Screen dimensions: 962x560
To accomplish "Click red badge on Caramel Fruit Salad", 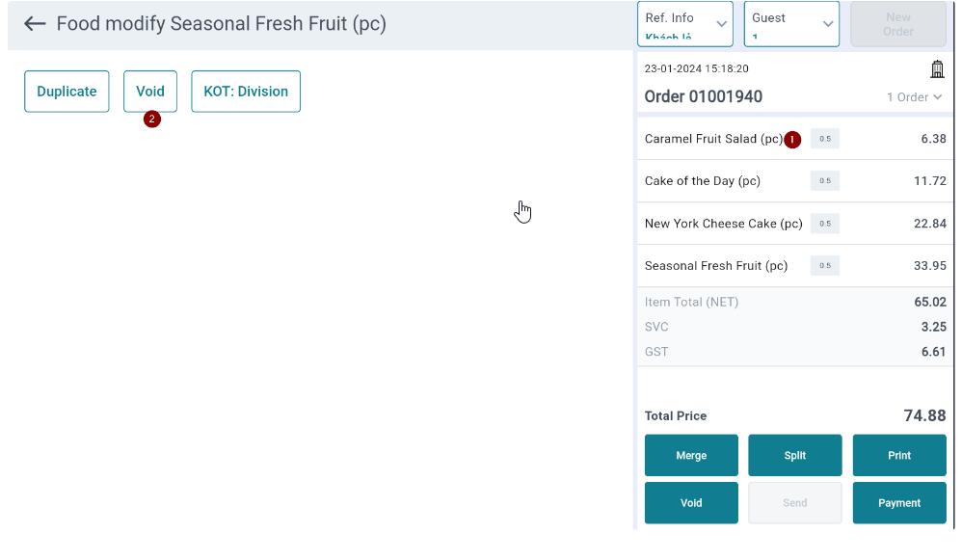I will click(792, 139).
